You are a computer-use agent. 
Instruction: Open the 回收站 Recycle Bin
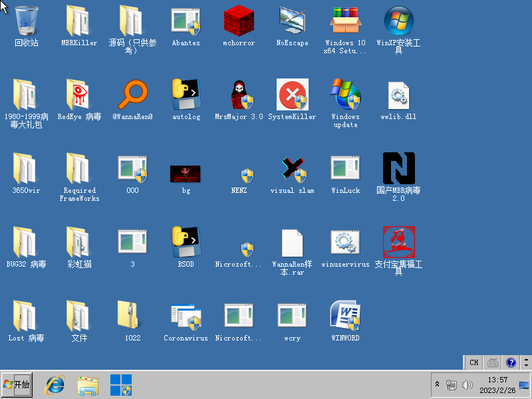(27, 22)
